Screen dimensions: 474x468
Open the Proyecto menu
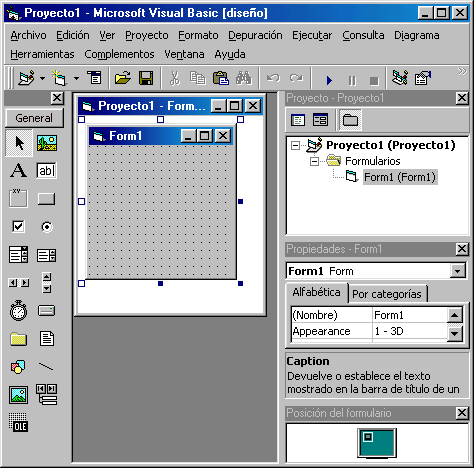tap(147, 35)
